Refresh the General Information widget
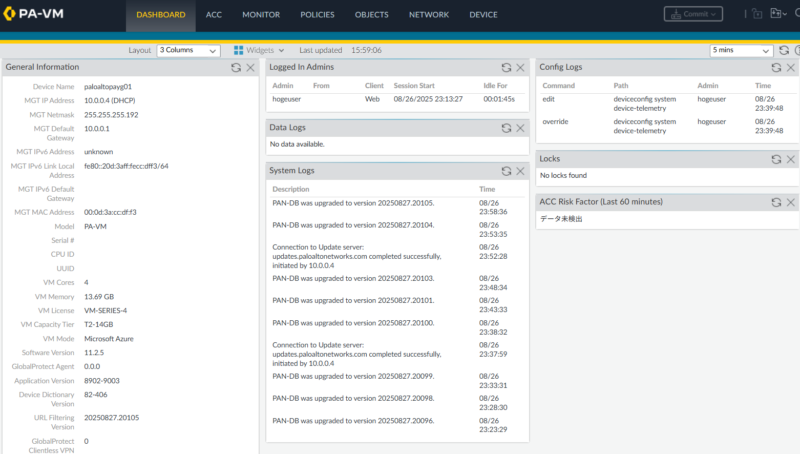This screenshot has width=800, height=454. [236, 67]
